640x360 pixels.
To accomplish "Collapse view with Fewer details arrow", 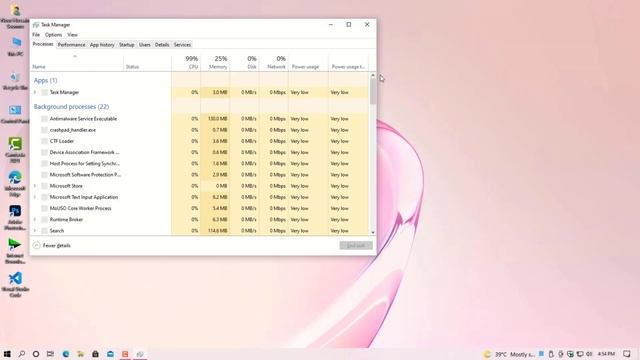I will pos(36,245).
